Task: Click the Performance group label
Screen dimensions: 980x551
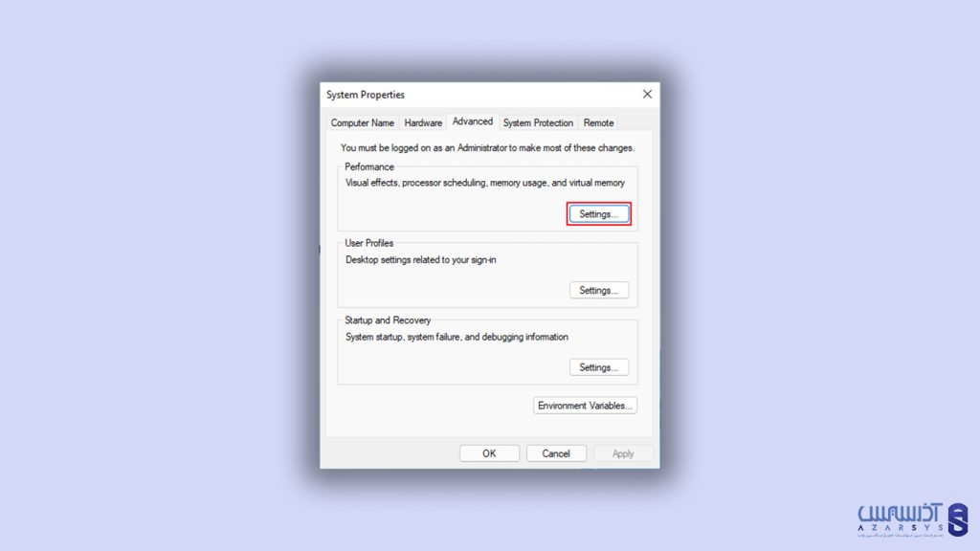Action: (369, 166)
